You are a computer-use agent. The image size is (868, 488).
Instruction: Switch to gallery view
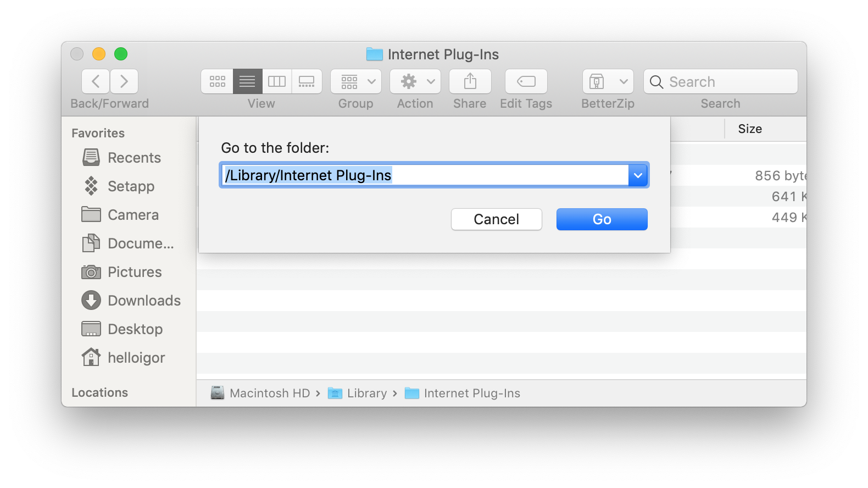point(307,81)
